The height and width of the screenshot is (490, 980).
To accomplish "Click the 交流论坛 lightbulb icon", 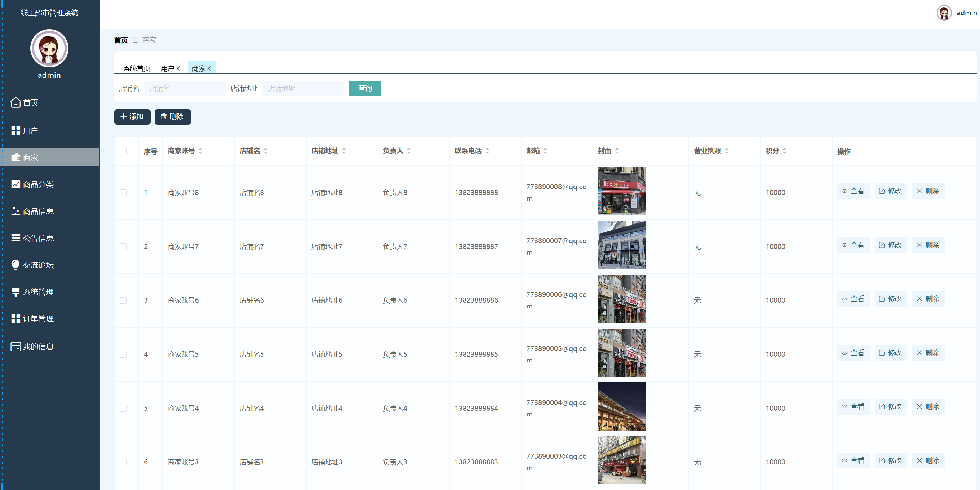I will pos(15,265).
